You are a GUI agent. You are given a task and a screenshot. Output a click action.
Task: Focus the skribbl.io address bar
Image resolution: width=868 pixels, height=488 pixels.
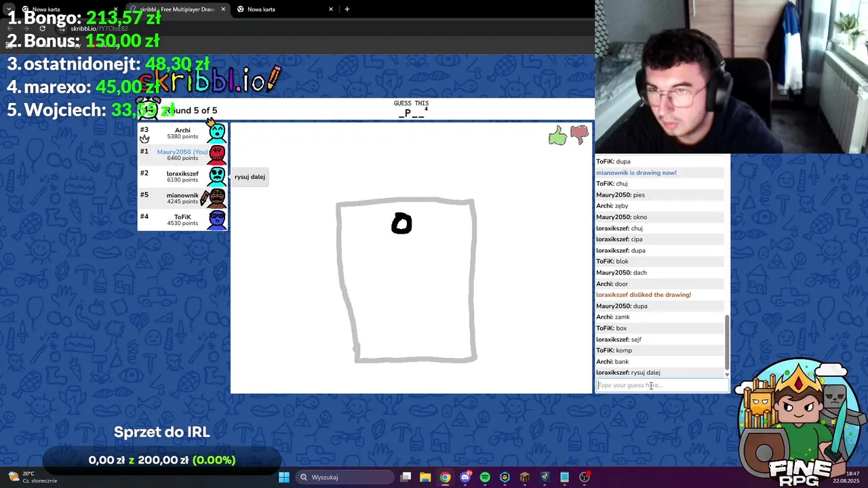(x=99, y=28)
